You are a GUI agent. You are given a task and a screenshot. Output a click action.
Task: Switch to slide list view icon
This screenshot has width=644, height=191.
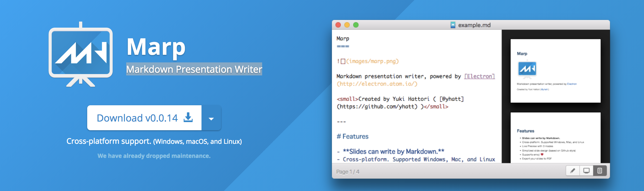click(600, 171)
